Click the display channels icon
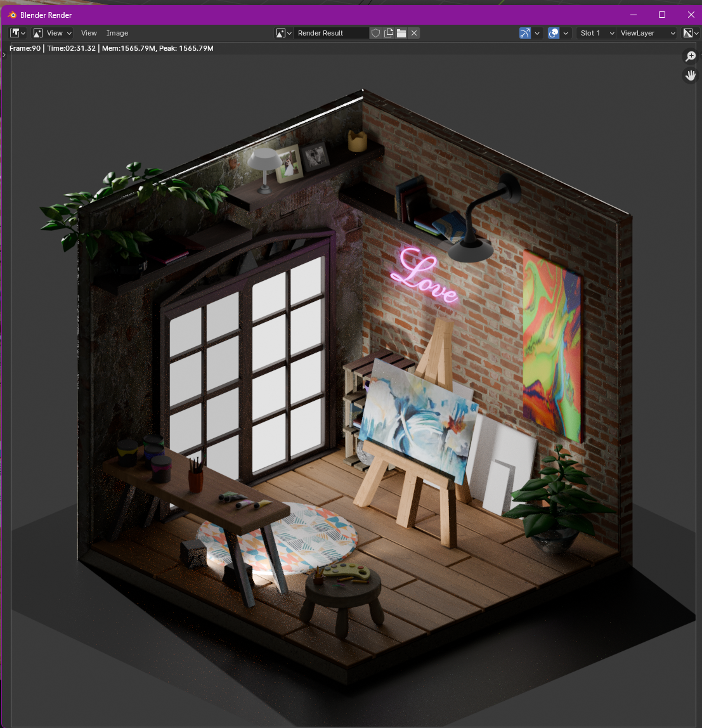The height and width of the screenshot is (728, 702). pos(689,33)
